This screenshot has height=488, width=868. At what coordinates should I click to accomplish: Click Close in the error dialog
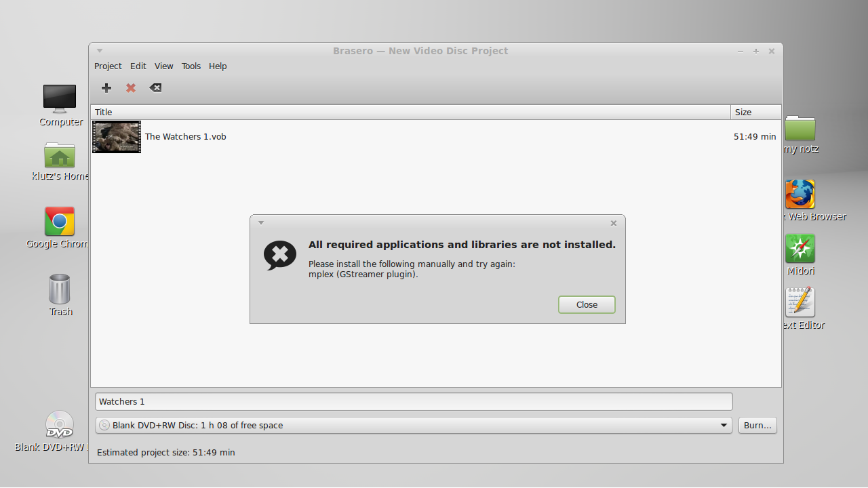[x=587, y=304]
